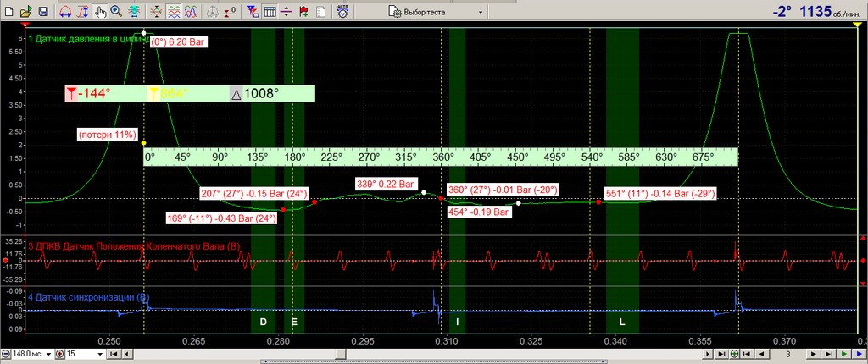Go to the previous frame
This screenshot has width=868, height=364.
point(762,354)
